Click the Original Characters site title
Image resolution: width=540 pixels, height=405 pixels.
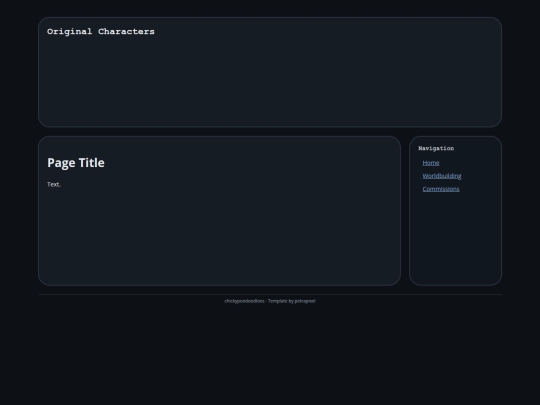(x=101, y=32)
